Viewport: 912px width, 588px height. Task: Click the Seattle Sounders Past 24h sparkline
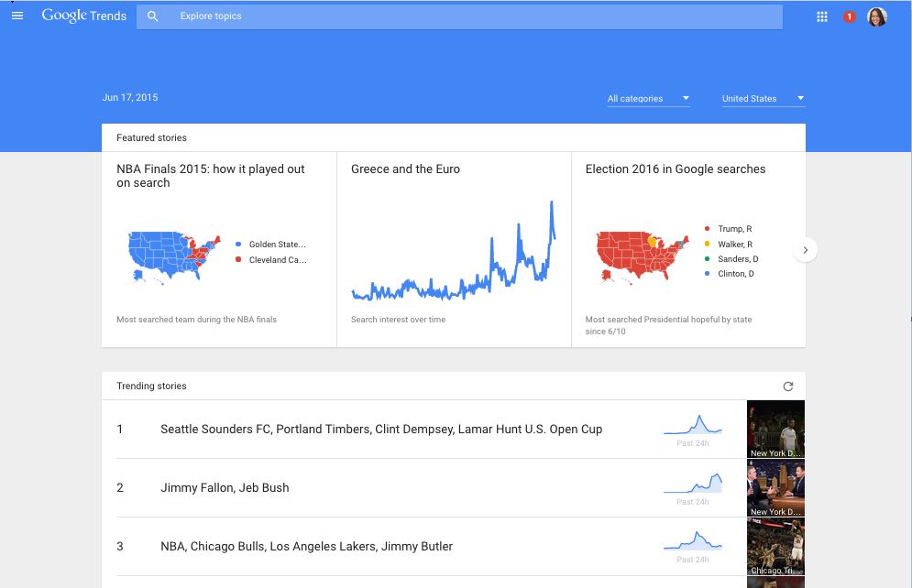pyautogui.click(x=693, y=425)
